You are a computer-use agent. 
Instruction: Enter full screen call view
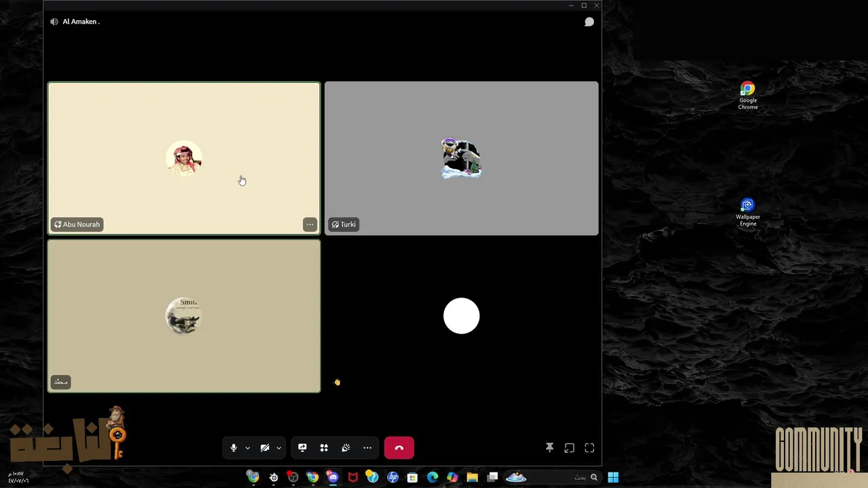click(x=589, y=448)
